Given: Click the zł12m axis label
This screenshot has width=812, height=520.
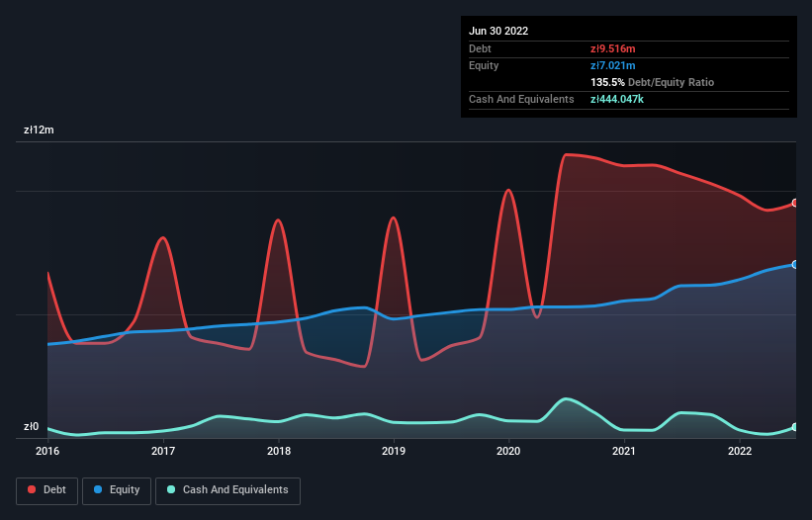Looking at the screenshot, I should pyautogui.click(x=39, y=130).
